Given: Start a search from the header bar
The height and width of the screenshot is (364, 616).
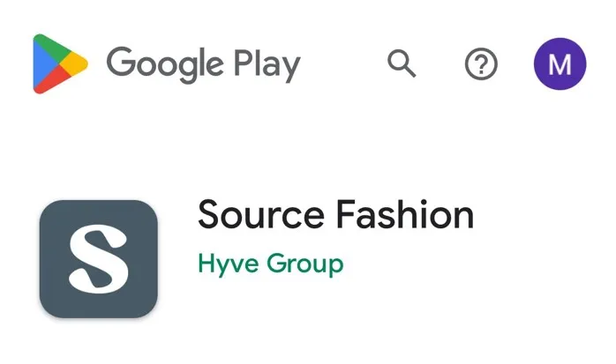Looking at the screenshot, I should click(x=402, y=63).
